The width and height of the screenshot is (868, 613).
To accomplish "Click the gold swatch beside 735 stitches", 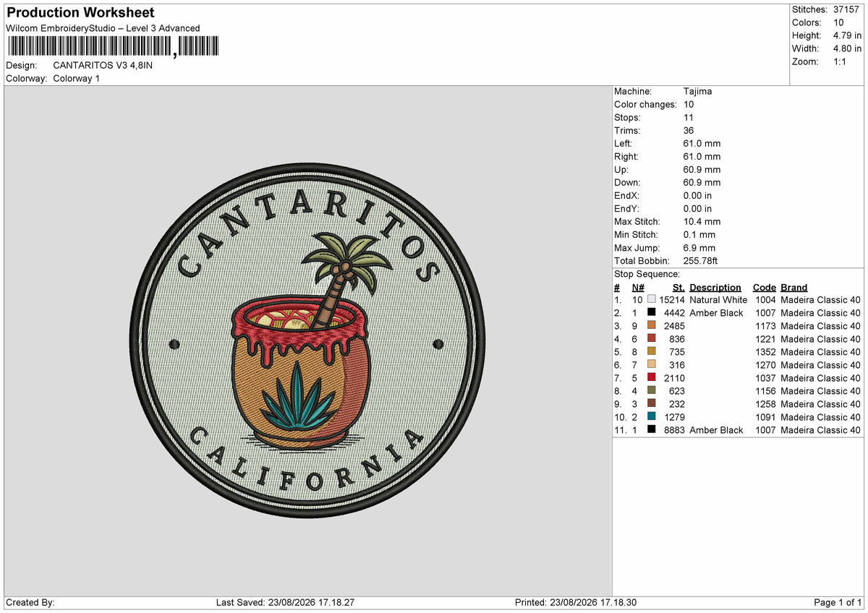I will 651,351.
